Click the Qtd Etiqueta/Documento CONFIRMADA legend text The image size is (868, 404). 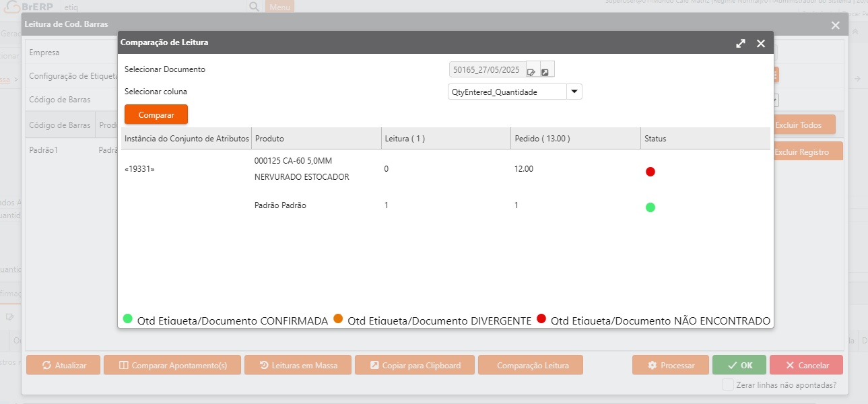tap(232, 321)
